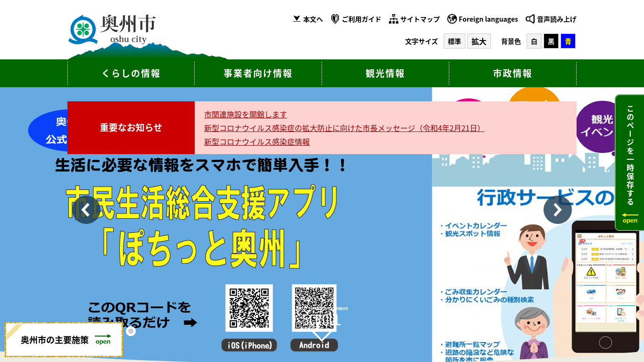The width and height of the screenshot is (644, 362).
Task: Expand このページを一時保存する side panel
Action: tap(630, 163)
